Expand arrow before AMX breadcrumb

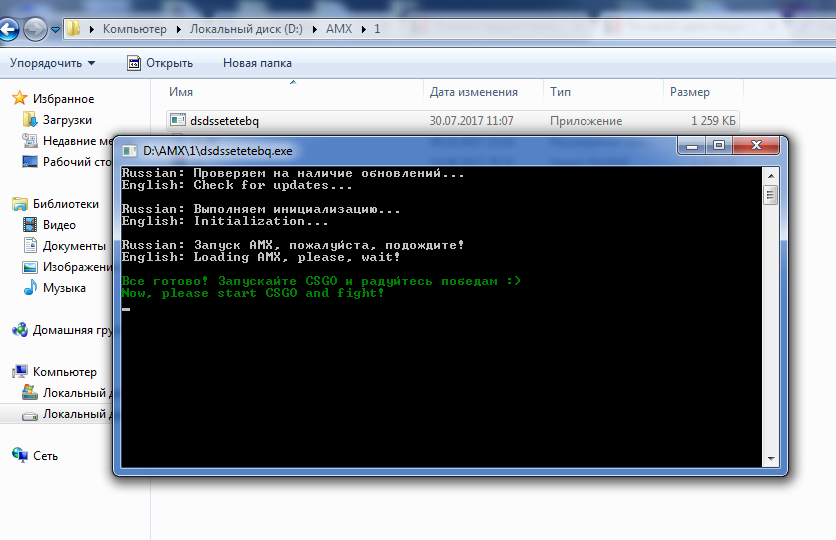[x=315, y=29]
